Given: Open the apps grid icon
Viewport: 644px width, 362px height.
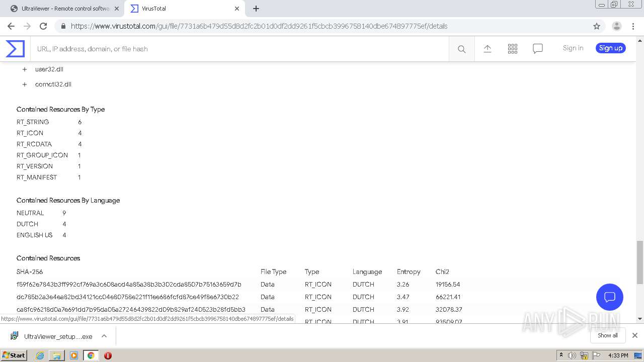Looking at the screenshot, I should [512, 48].
